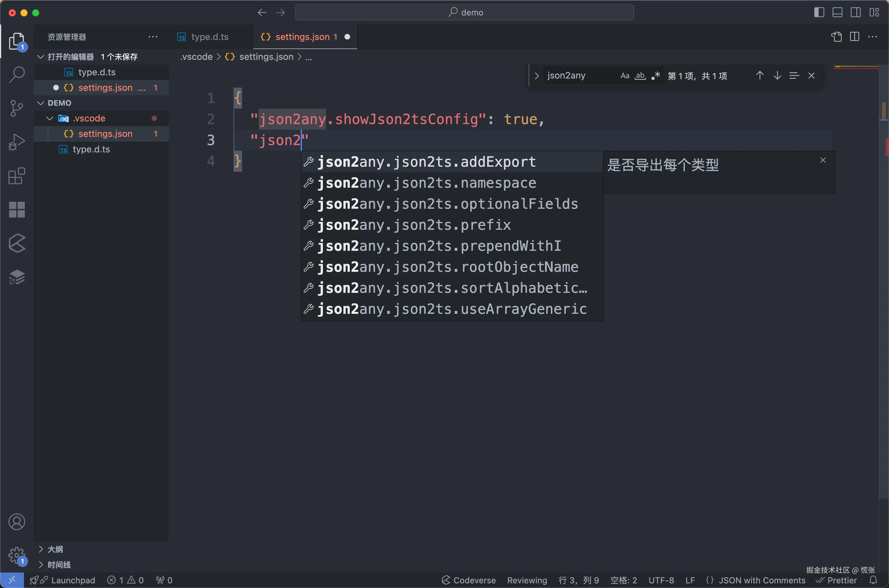Open the Accounts menu icon

click(17, 522)
